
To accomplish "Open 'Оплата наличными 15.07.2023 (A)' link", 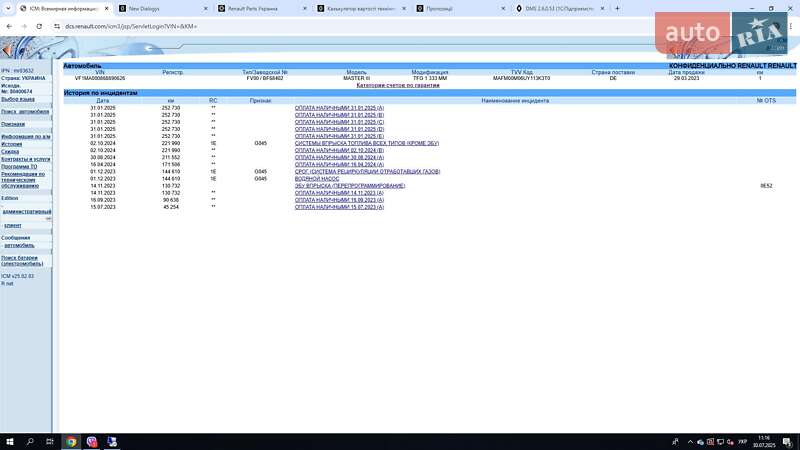I will pos(339,206).
